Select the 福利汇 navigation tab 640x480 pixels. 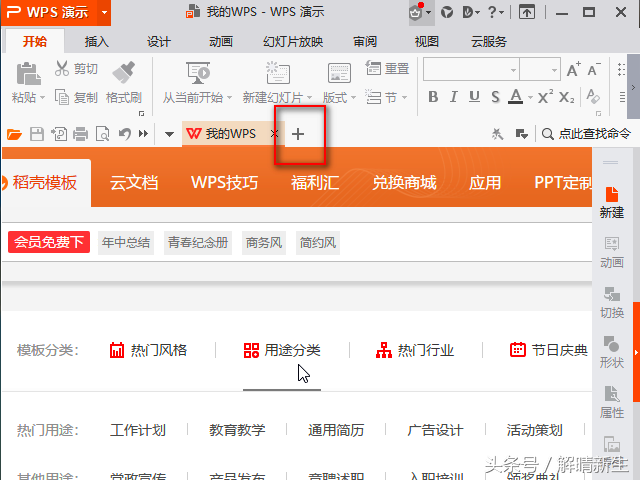click(x=315, y=183)
